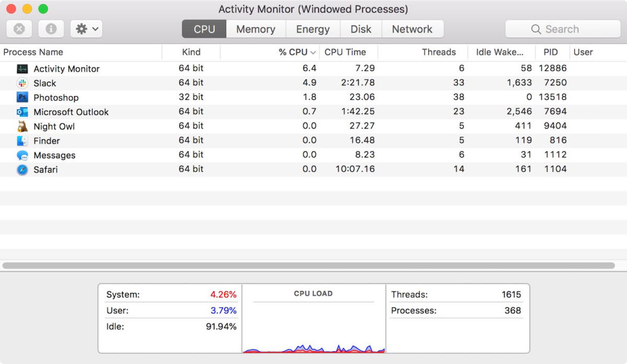Click the Safari app icon
Viewport: 627px width, 364px height.
[22, 170]
